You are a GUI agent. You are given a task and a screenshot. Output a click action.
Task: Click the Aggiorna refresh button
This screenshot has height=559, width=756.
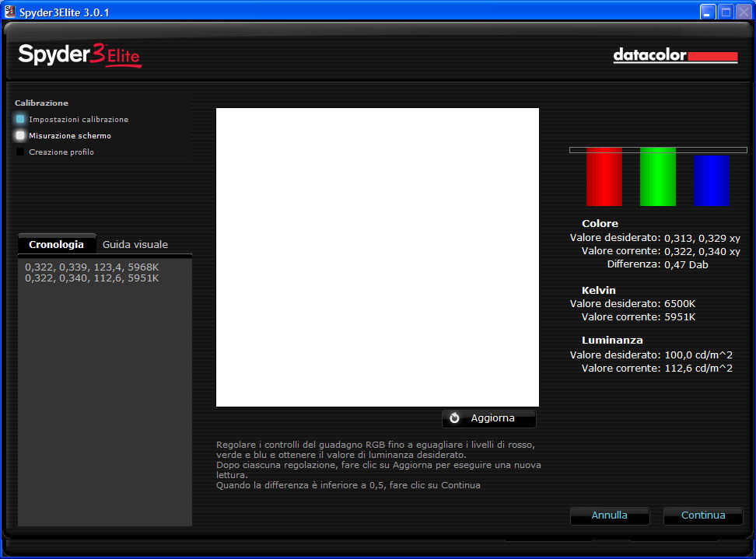click(489, 418)
